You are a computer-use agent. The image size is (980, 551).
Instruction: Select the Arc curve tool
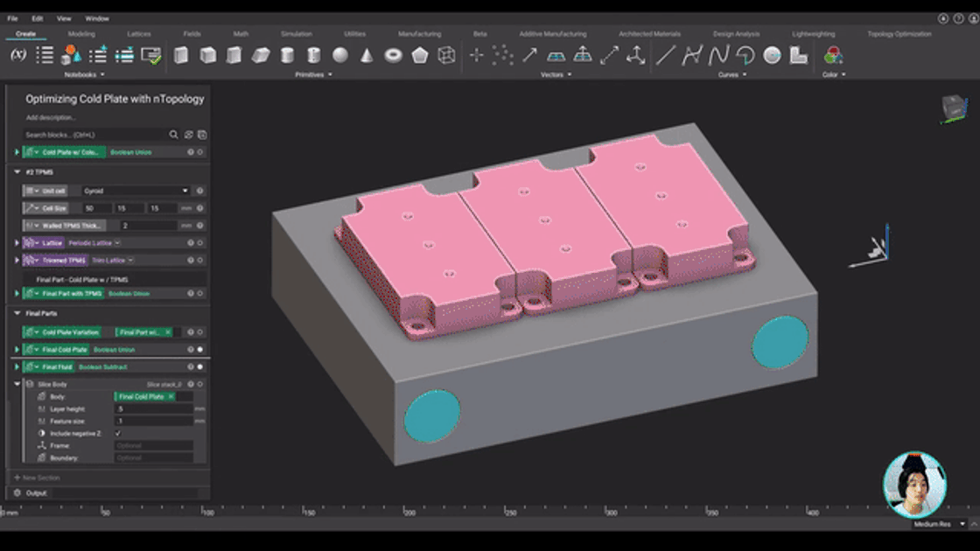tap(745, 56)
